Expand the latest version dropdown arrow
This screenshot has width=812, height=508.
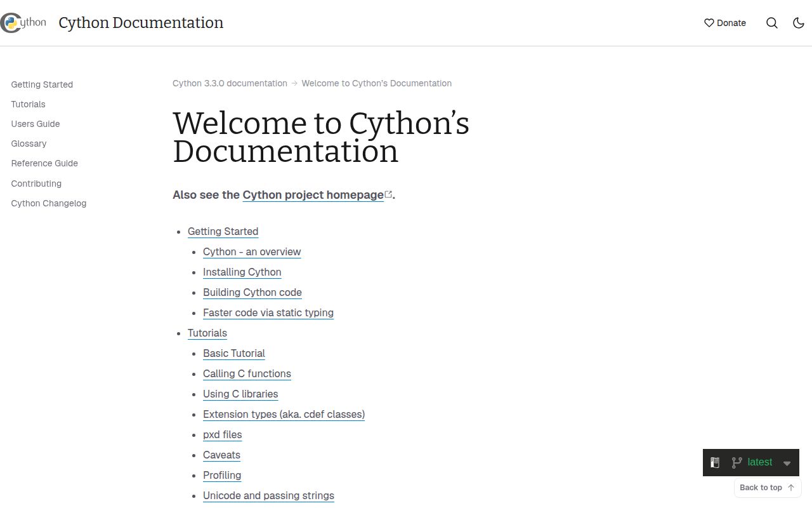[x=787, y=464]
